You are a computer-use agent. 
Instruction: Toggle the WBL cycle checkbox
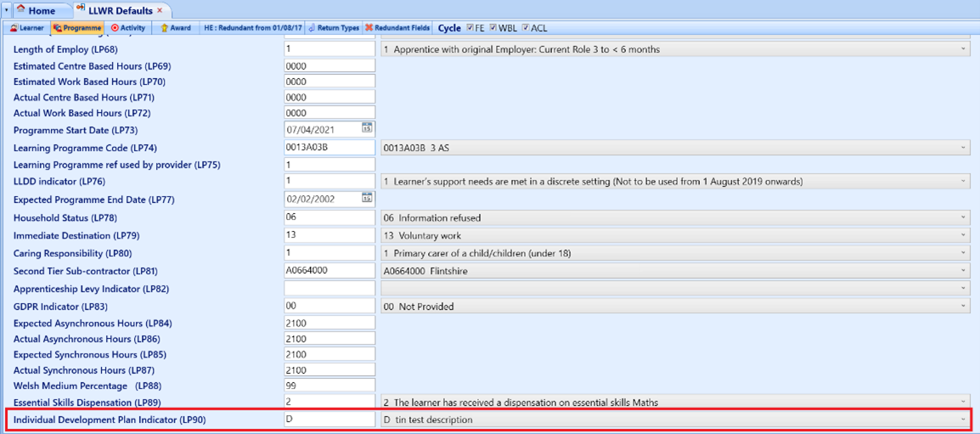click(x=493, y=28)
